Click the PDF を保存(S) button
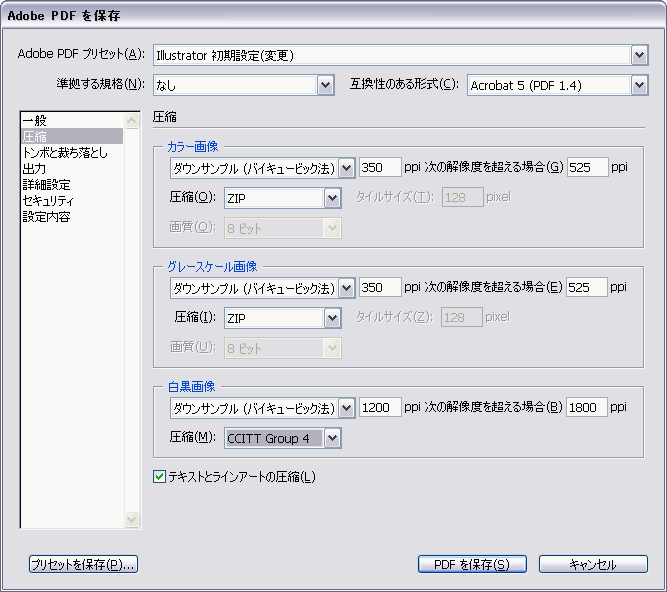The height and width of the screenshot is (592, 667). [x=472, y=564]
